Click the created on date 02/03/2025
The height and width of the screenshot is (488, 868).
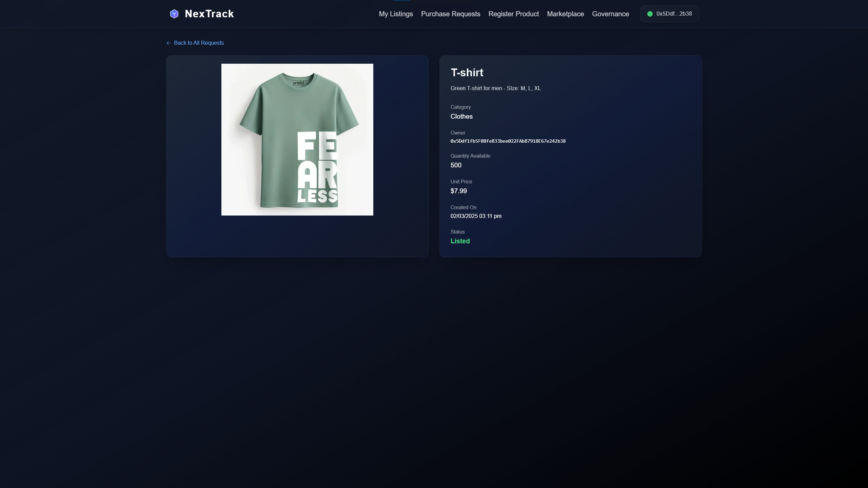coord(475,216)
